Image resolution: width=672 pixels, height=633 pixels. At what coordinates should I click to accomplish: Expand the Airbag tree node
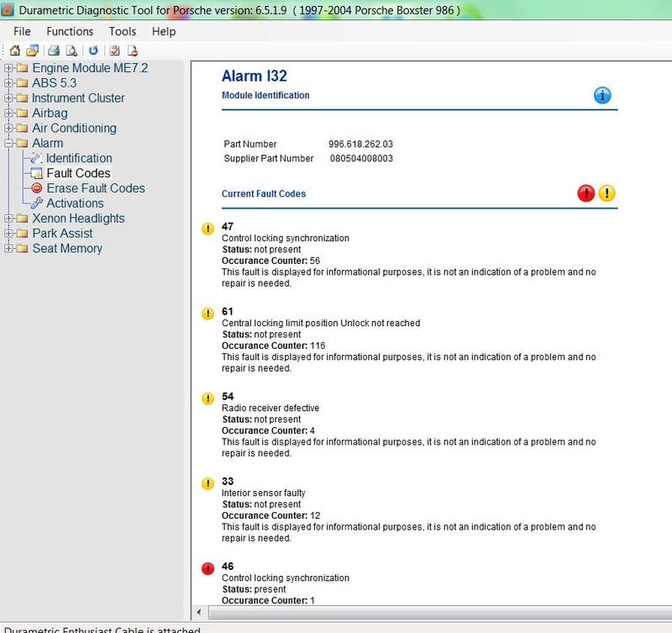(8, 113)
